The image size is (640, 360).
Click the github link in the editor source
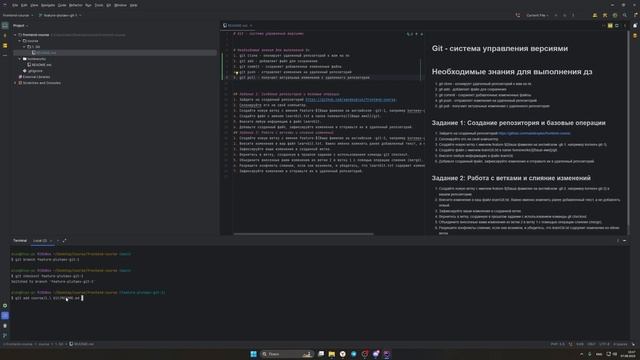351,100
